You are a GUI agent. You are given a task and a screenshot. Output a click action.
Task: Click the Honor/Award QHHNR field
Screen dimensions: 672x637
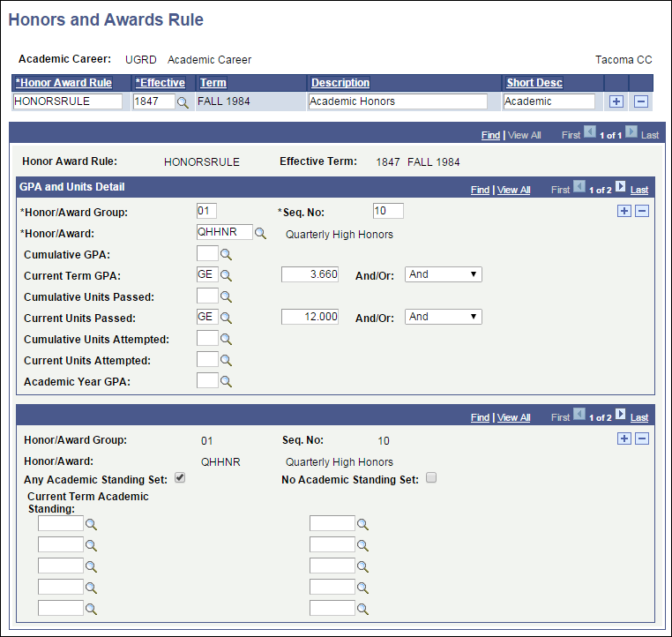click(x=225, y=232)
